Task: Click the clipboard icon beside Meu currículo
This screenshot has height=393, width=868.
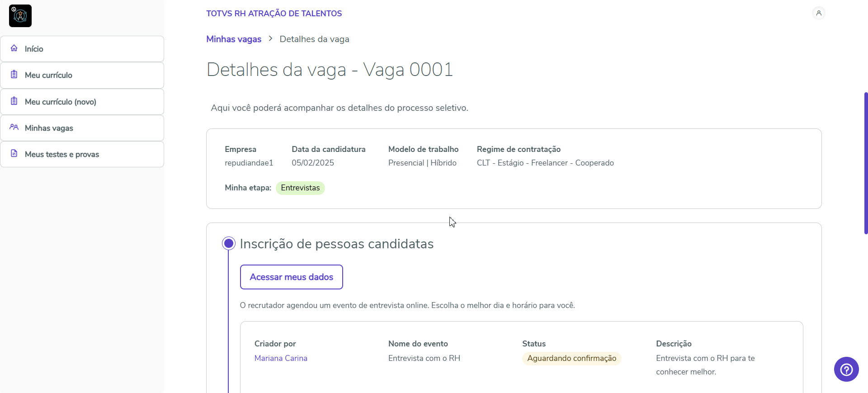Action: pos(14,75)
